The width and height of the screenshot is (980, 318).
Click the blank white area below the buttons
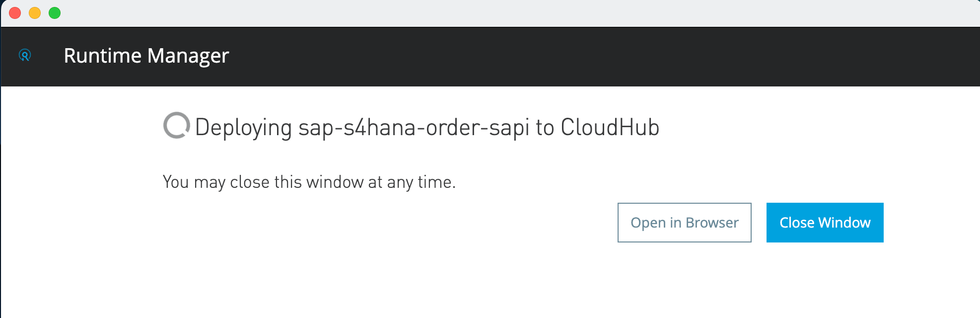click(x=496, y=283)
